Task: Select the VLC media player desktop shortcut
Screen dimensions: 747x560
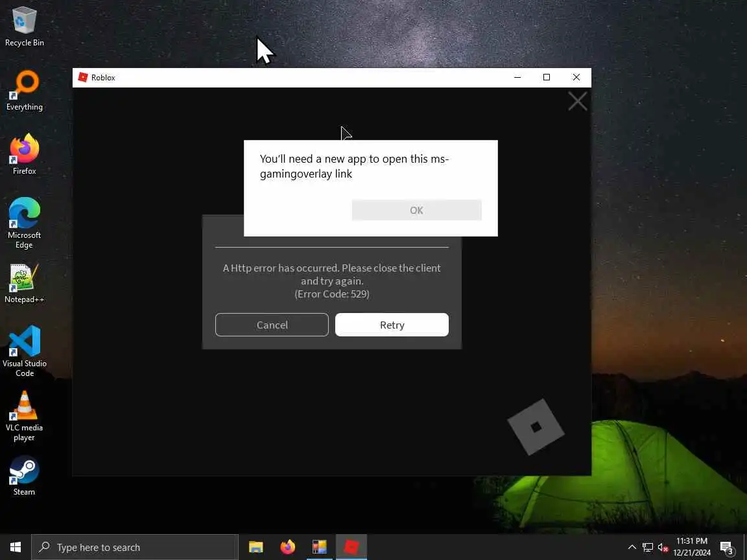Action: (24, 415)
